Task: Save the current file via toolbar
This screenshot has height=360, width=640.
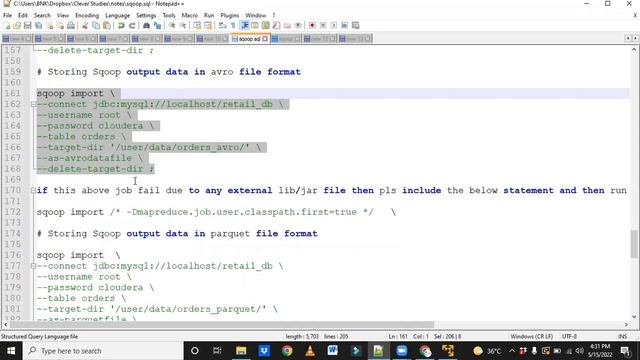Action: pos(27,26)
